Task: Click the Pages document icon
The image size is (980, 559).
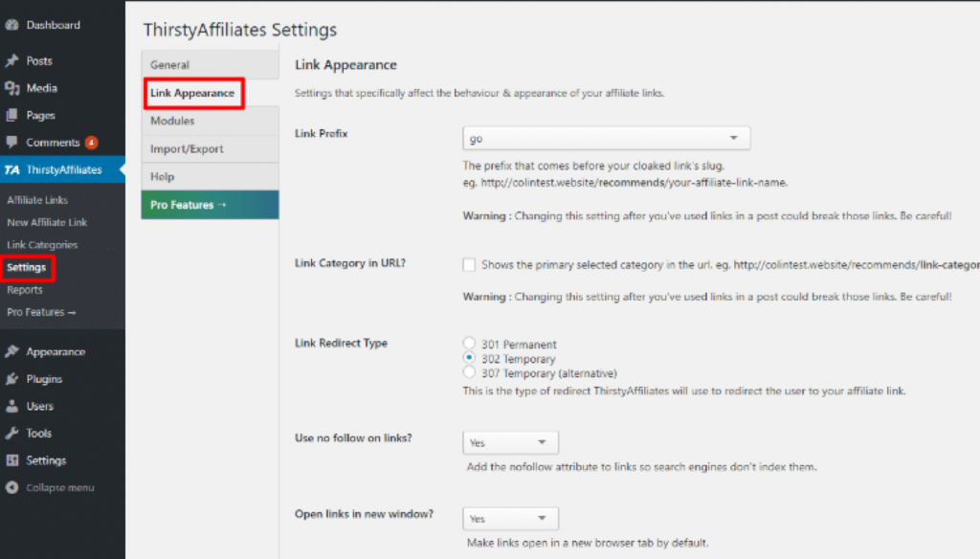Action: coord(11,115)
